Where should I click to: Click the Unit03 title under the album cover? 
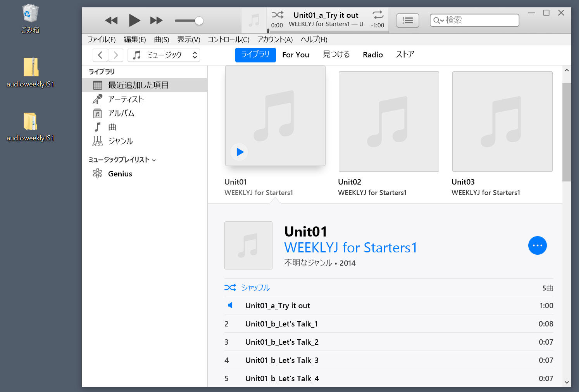point(463,182)
